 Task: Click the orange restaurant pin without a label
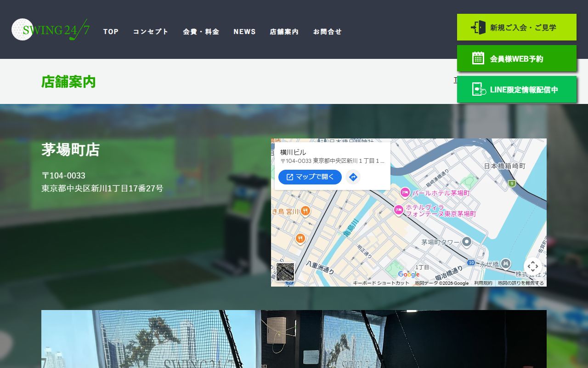300,238
